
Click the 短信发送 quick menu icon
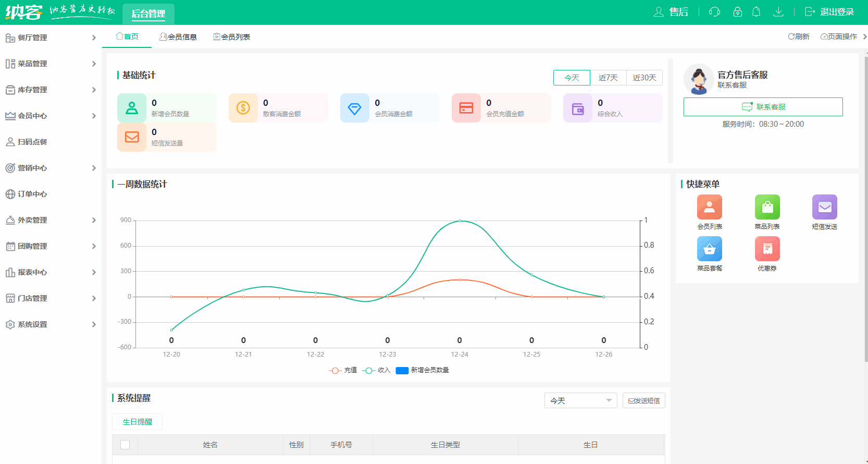tap(824, 207)
